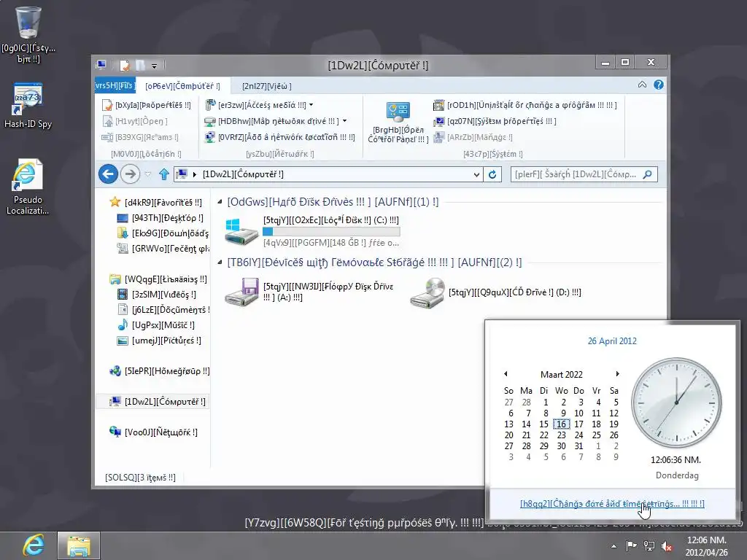This screenshot has width=747, height=560.
Task: Click the muted volume tray icon
Action: 667,546
